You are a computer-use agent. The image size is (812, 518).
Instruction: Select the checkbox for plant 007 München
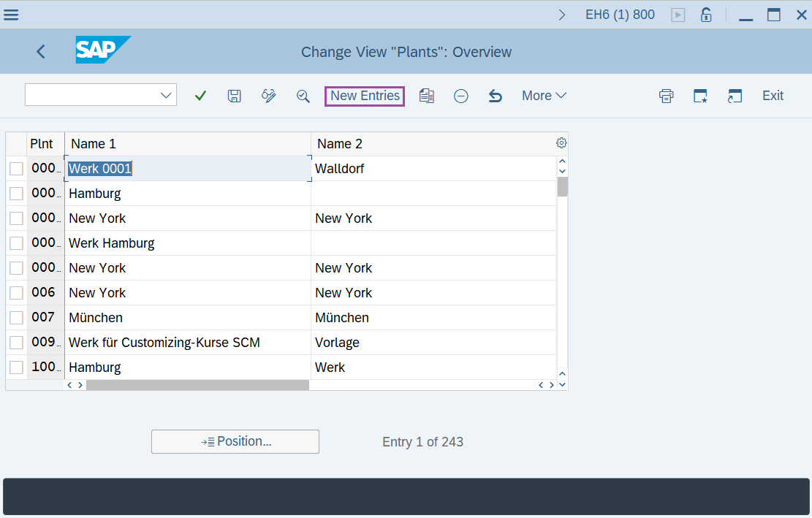click(x=16, y=317)
